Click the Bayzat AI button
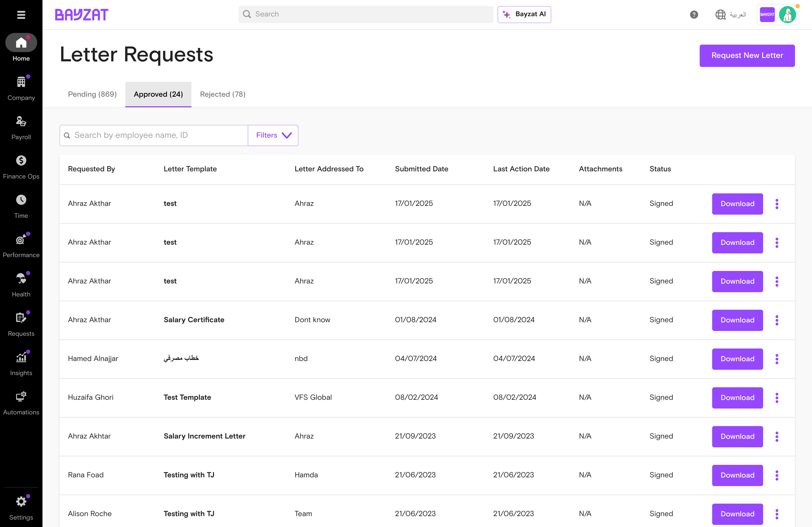 [x=524, y=14]
